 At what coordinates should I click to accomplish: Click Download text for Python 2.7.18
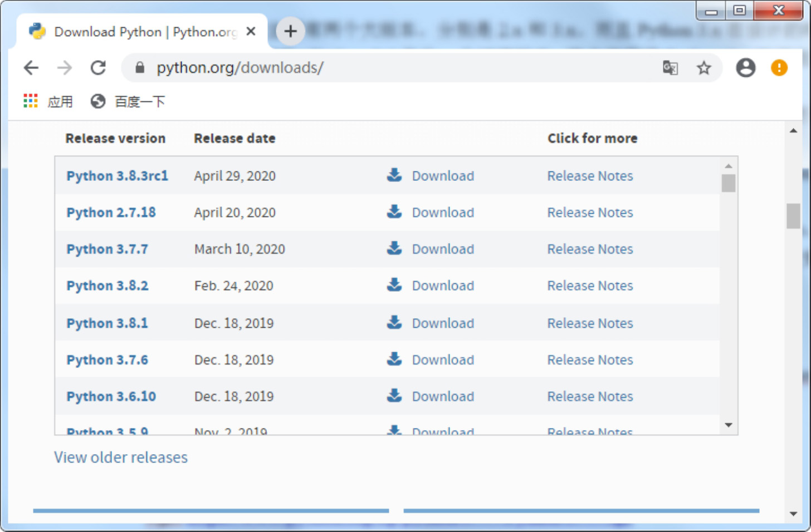click(443, 213)
